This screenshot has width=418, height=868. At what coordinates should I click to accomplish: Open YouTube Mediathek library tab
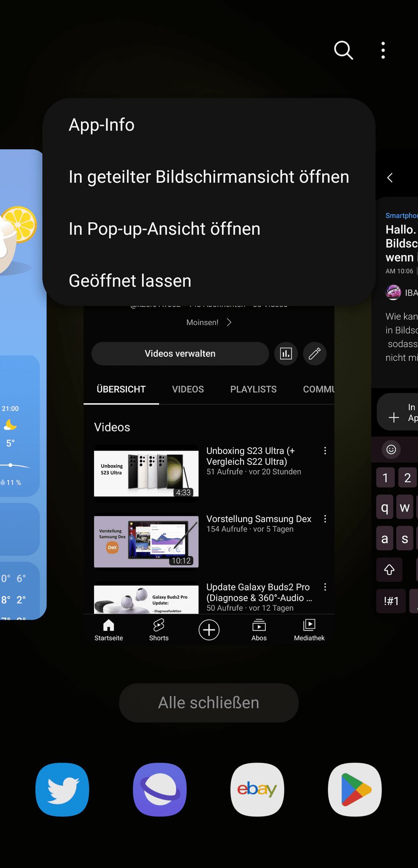coord(309,630)
